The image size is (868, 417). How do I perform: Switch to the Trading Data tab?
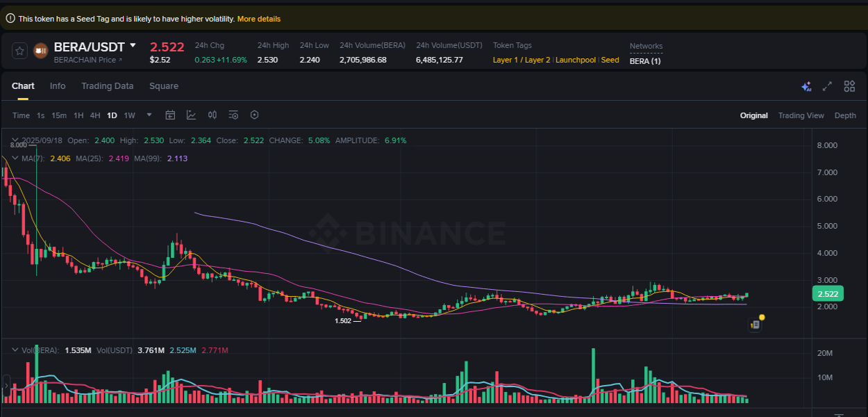coord(107,85)
